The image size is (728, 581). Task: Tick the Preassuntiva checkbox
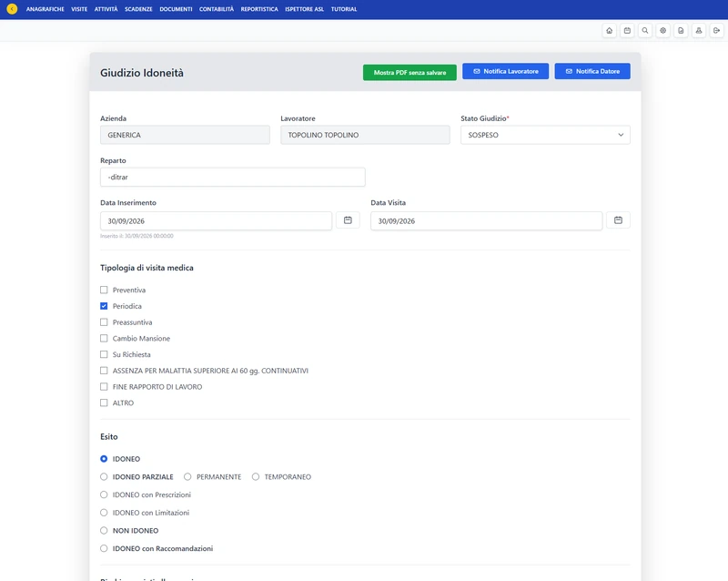(104, 322)
